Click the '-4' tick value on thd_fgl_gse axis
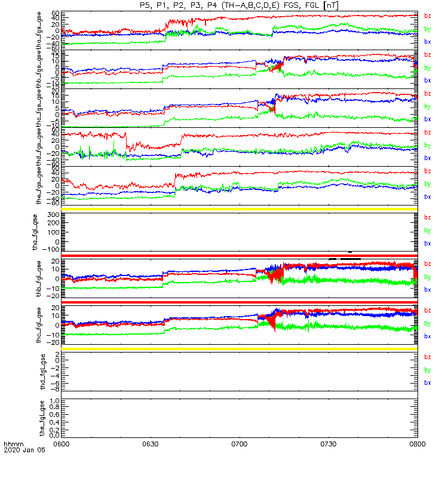Image resolution: width=448 pixels, height=478 pixels. pyautogui.click(x=55, y=376)
